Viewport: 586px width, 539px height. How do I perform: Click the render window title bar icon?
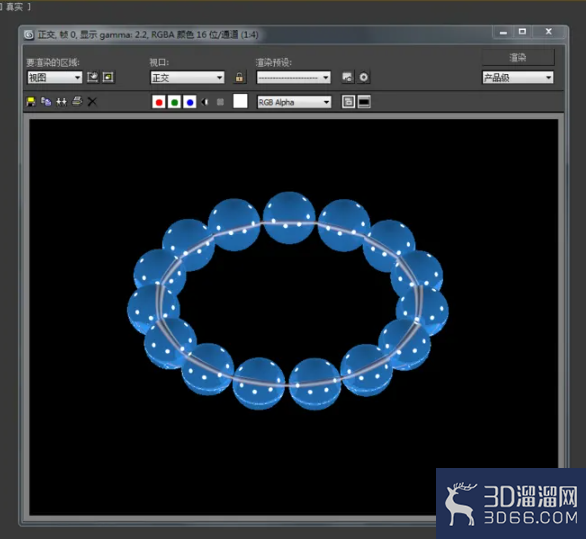[29, 35]
